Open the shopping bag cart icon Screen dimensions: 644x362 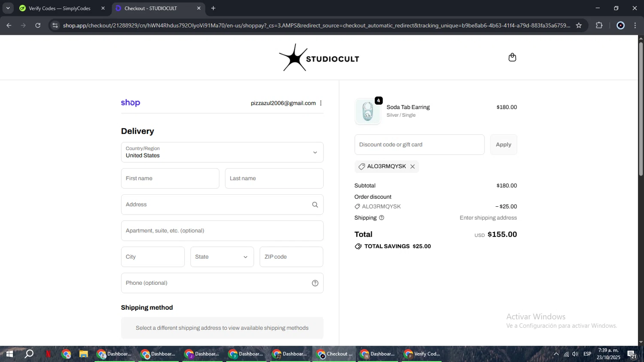[512, 57]
